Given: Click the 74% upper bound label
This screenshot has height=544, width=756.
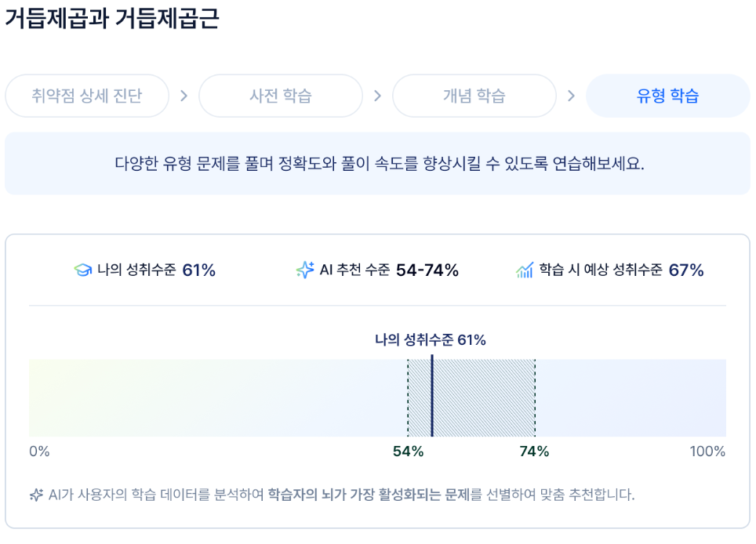Looking at the screenshot, I should coord(534,452).
